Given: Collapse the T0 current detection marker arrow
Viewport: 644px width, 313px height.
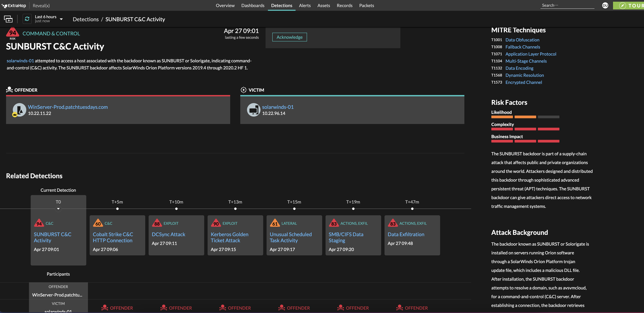Looking at the screenshot, I should point(58,209).
